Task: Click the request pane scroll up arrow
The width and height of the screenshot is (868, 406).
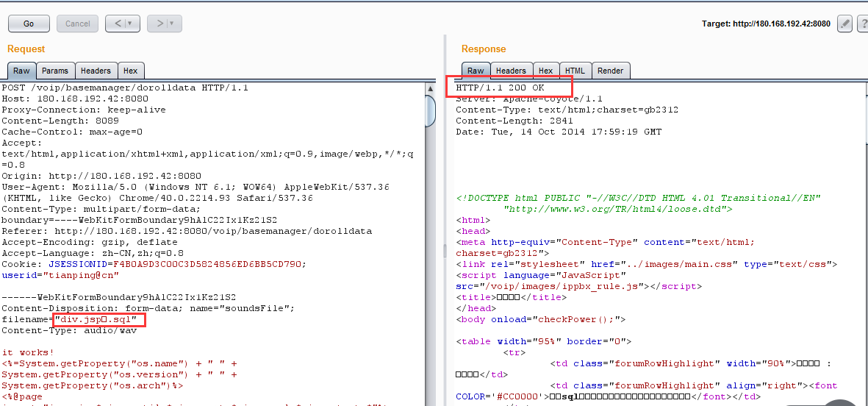Action: [x=431, y=88]
